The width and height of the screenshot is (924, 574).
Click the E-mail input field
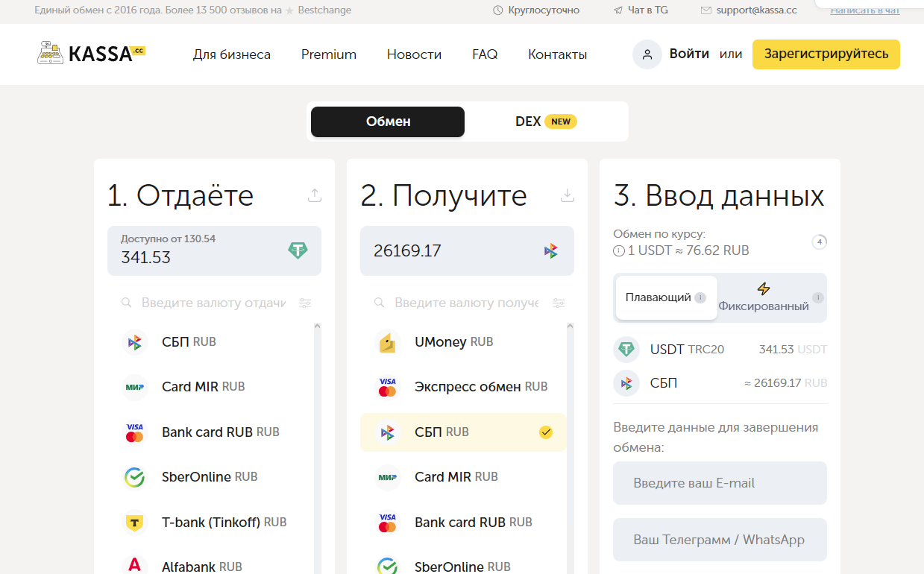click(720, 483)
